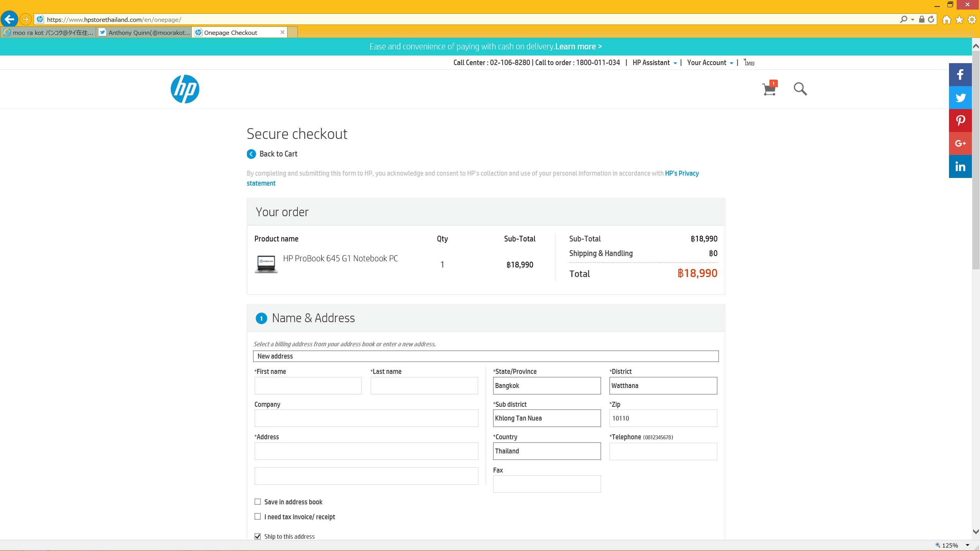Click the browser Home icon
Image resolution: width=980 pixels, height=551 pixels.
tap(947, 20)
